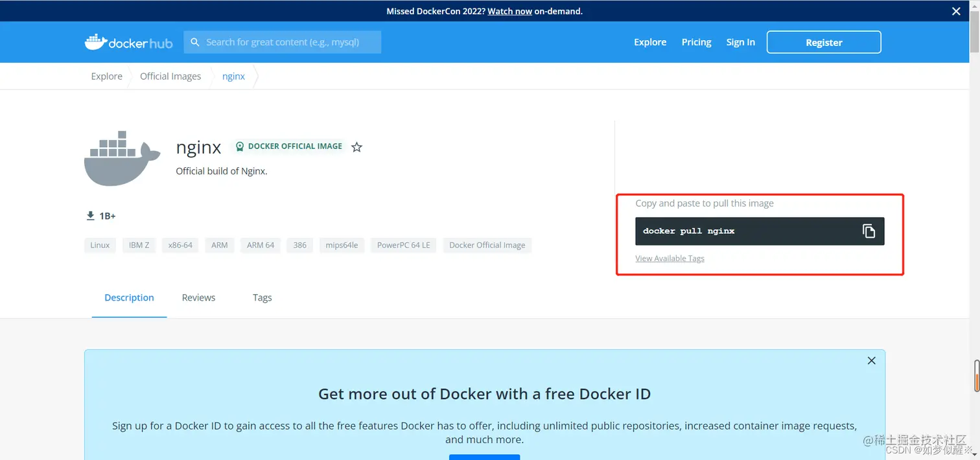Image resolution: width=980 pixels, height=460 pixels.
Task: Switch to the Description tab
Action: 129,297
